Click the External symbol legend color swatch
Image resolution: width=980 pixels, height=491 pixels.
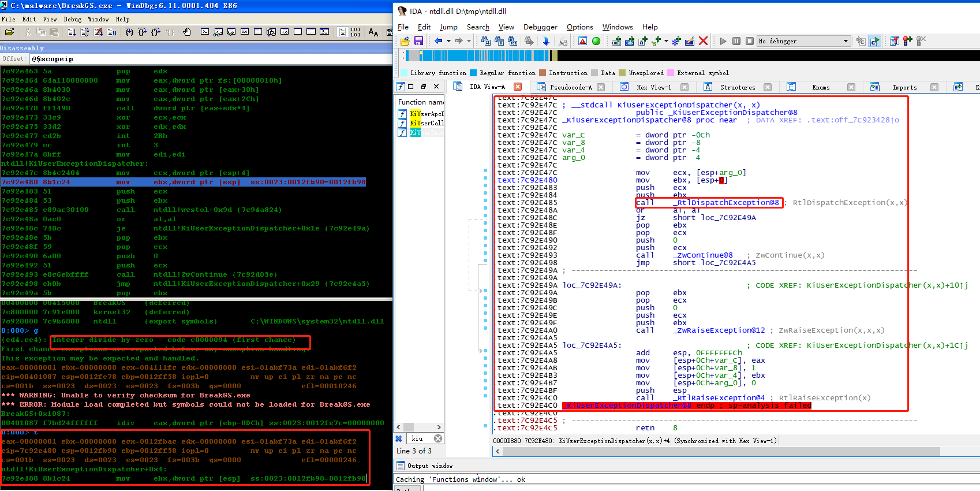point(671,73)
